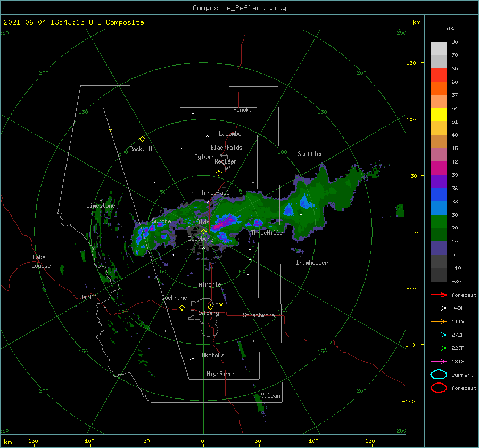Click the ThreeHills label
The height and width of the screenshot is (448, 479).
point(267,233)
